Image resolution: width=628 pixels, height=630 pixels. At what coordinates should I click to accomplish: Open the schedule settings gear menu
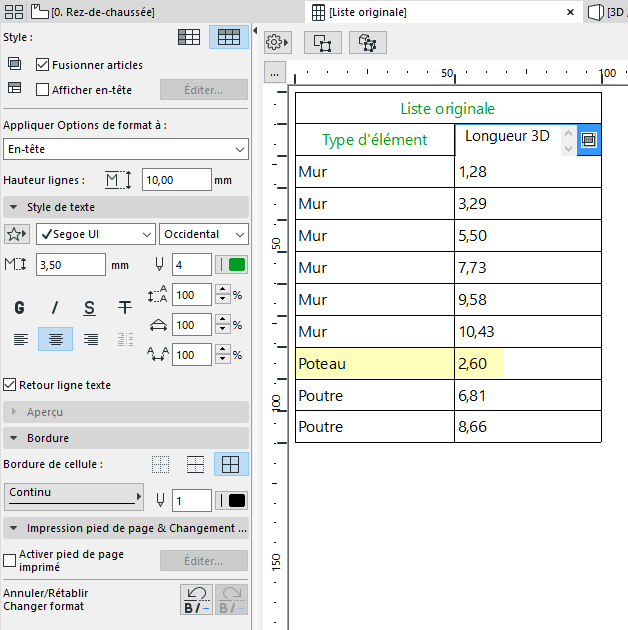tap(278, 42)
